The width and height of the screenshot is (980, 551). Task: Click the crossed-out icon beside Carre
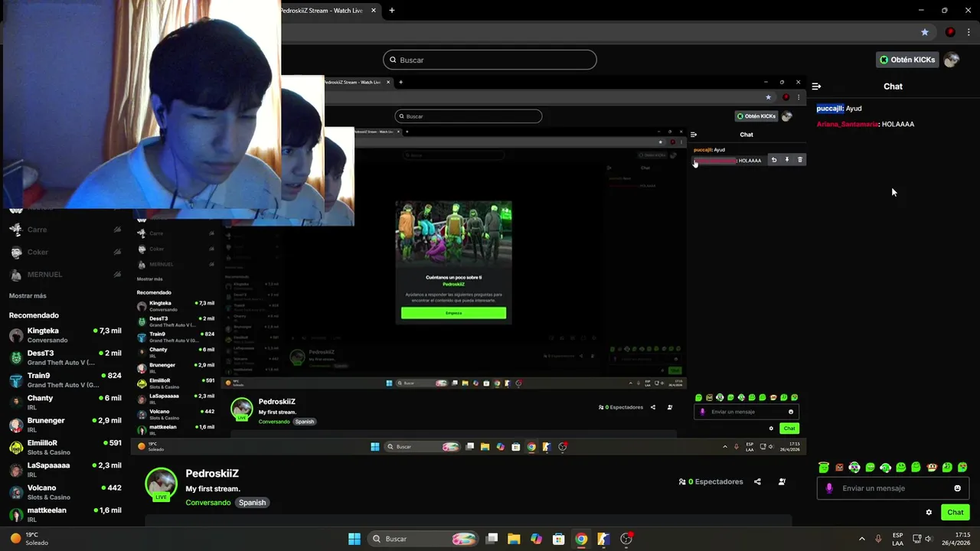point(117,230)
